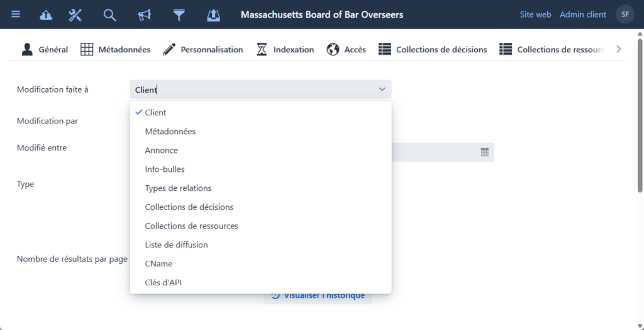The image size is (644, 330).
Task: Click the magnifying glass search icon
Action: [x=109, y=14]
